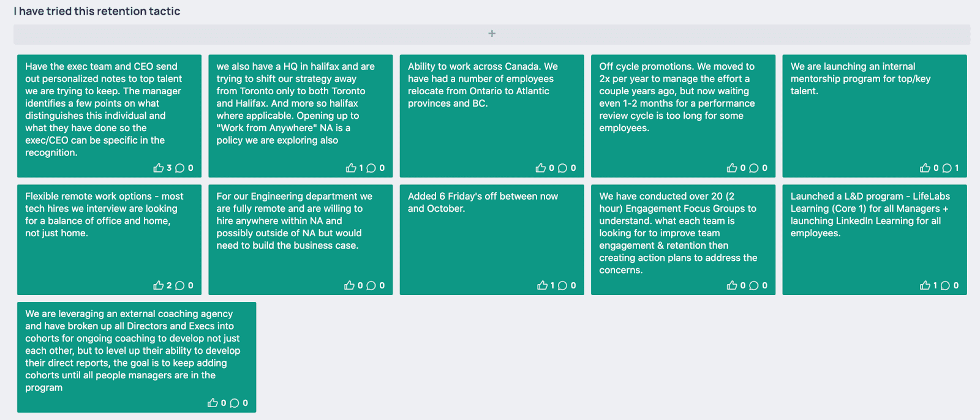Image resolution: width=980 pixels, height=420 pixels.
Task: Open the comment on the mentorship program card
Action: [x=947, y=168]
